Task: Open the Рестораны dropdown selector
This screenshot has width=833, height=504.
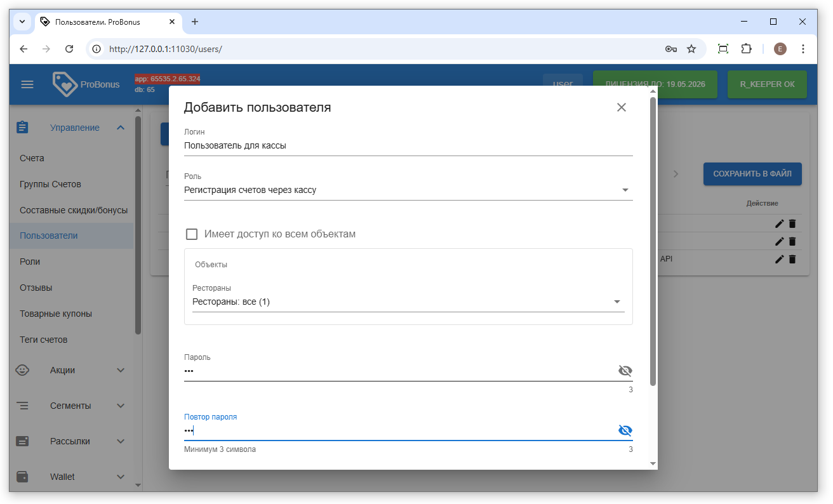Action: click(x=616, y=302)
